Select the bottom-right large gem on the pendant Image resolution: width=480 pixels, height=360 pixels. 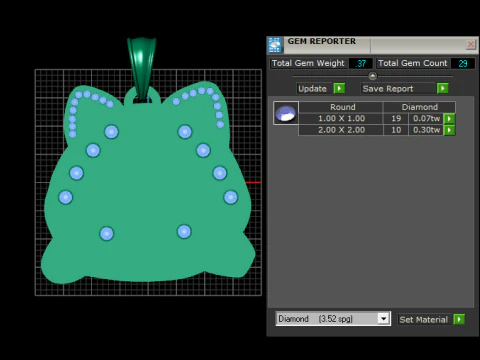184,232
